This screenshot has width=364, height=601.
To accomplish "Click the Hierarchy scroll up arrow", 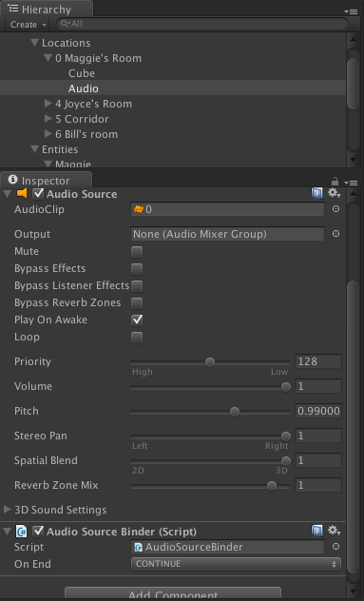I will 353,39.
